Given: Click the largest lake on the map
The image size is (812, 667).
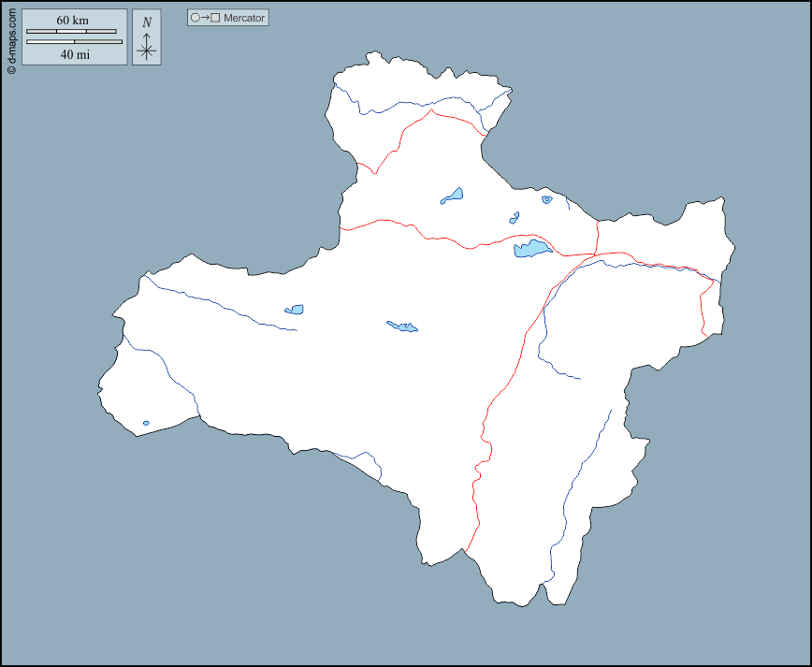Looking at the screenshot, I should point(531,249).
